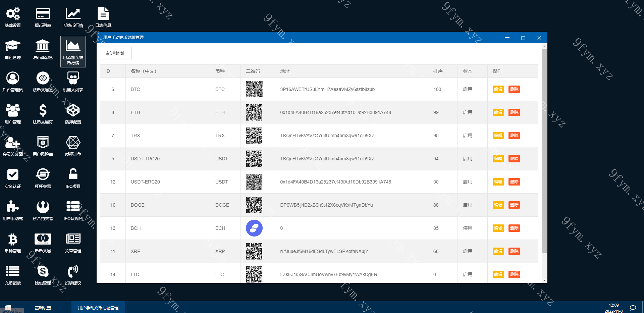Click the XRP row QR code
This screenshot has width=644, height=313.
254,251
